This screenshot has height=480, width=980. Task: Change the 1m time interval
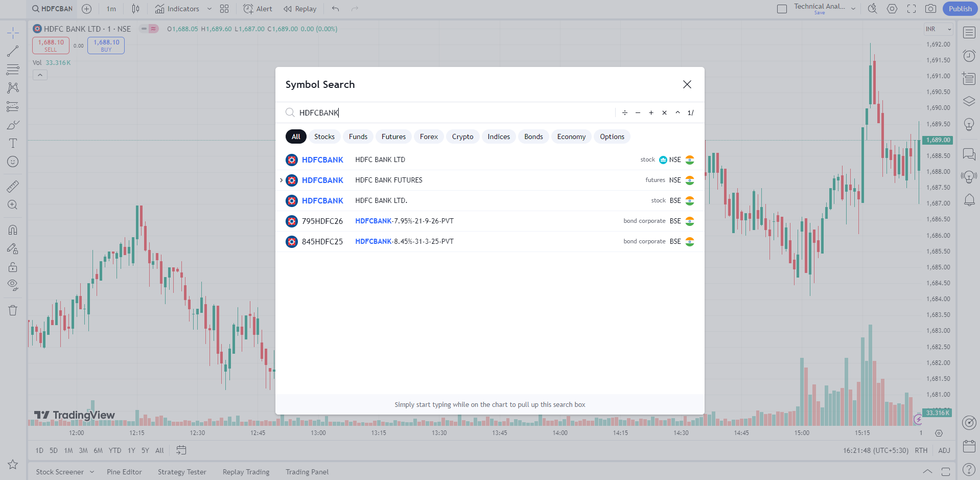click(111, 9)
